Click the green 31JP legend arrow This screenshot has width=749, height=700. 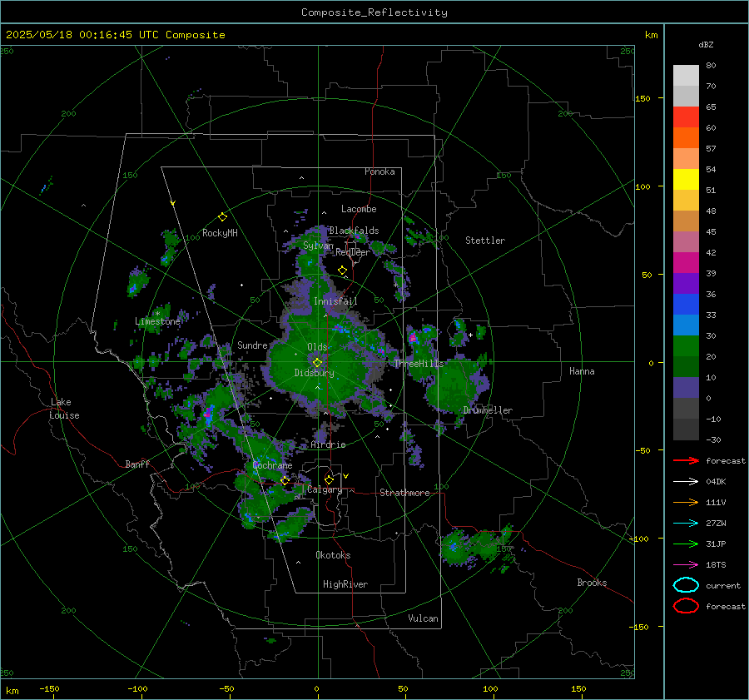[x=686, y=544]
